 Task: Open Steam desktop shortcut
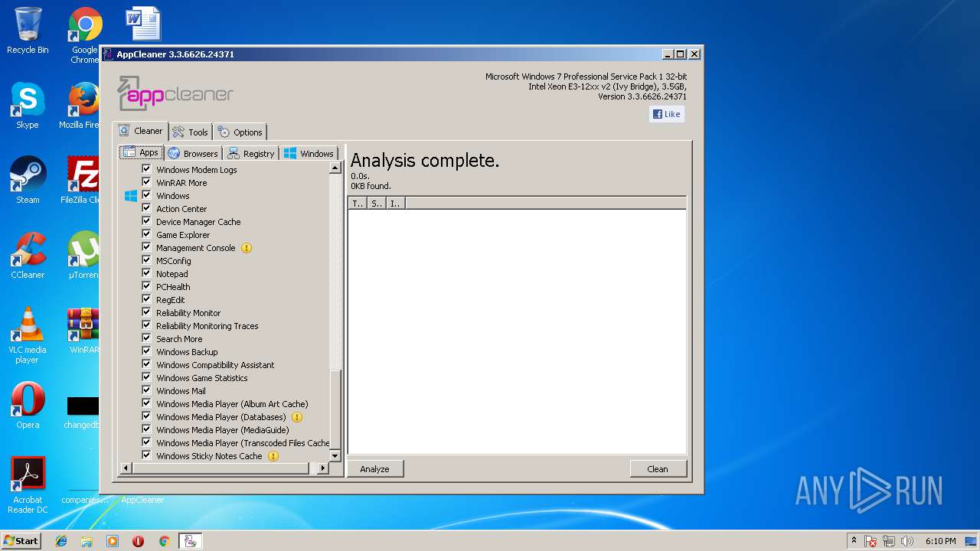pyautogui.click(x=28, y=181)
